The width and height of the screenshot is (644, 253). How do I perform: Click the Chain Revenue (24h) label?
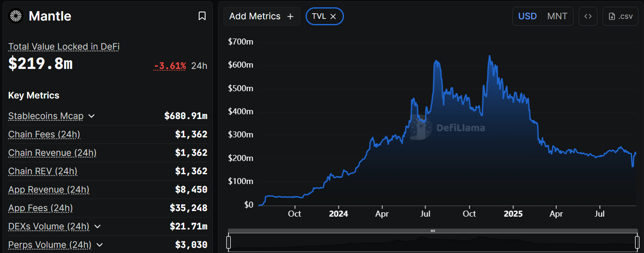[52, 153]
